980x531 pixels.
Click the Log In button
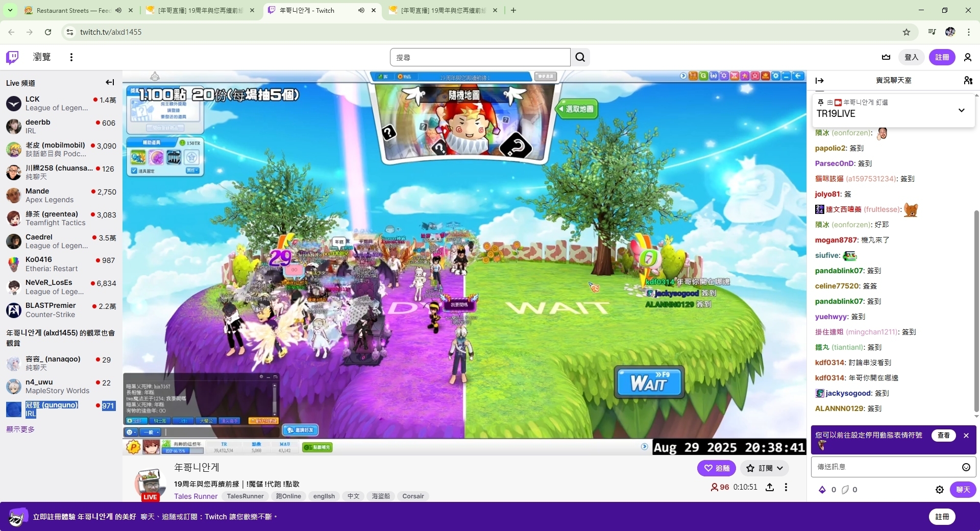(911, 57)
